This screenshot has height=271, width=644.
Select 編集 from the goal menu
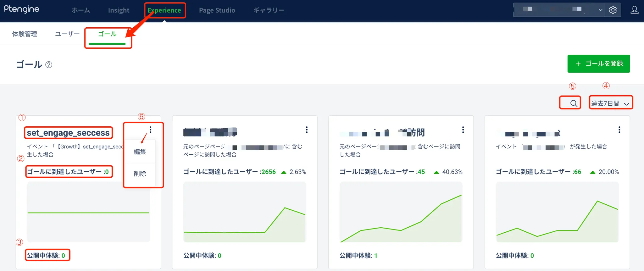[x=140, y=152]
